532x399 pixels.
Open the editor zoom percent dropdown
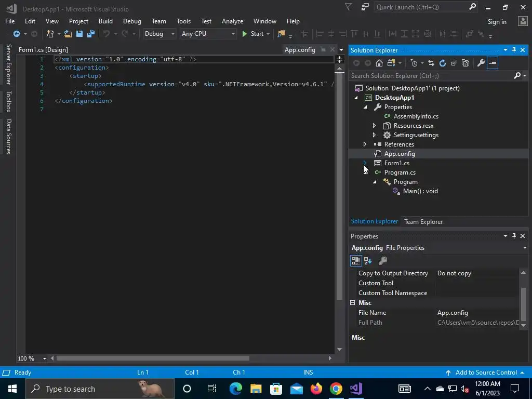[x=45, y=358]
